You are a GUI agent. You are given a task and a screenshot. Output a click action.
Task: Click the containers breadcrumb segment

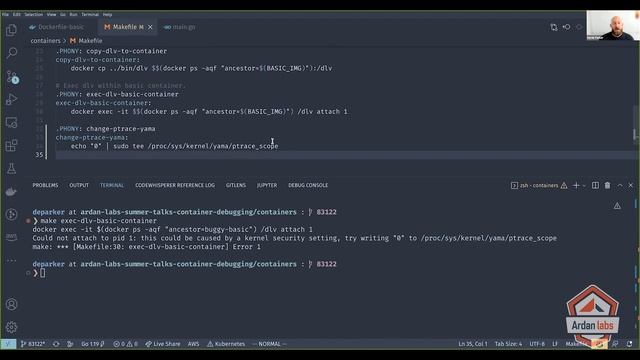coord(45,41)
